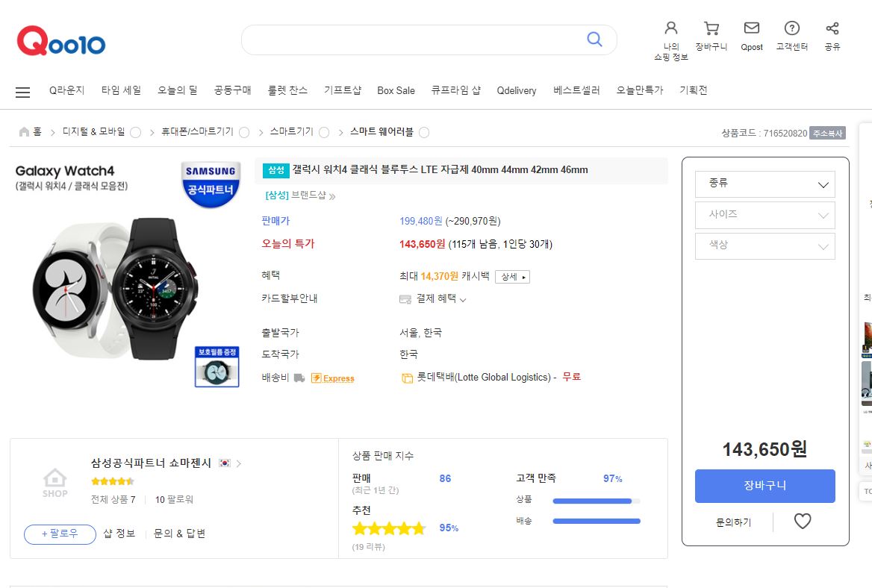Click the Galaxy Watch4 product image
This screenshot has width=872, height=588.
pos(116,289)
